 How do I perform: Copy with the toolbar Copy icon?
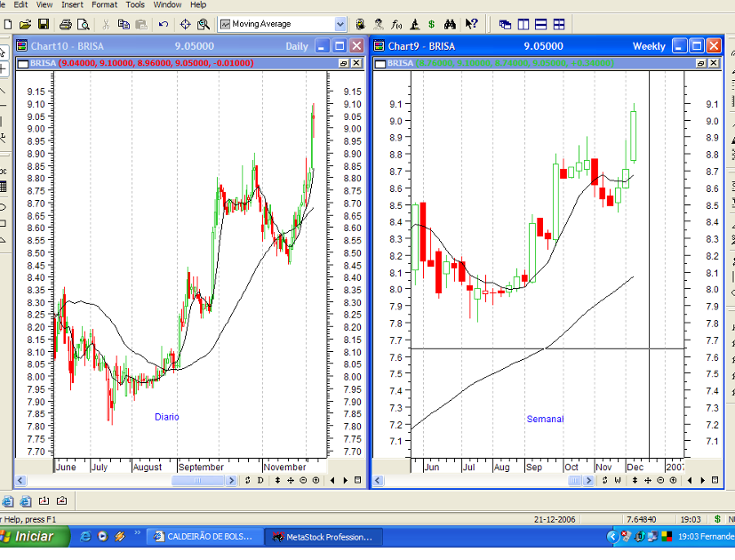pos(124,24)
